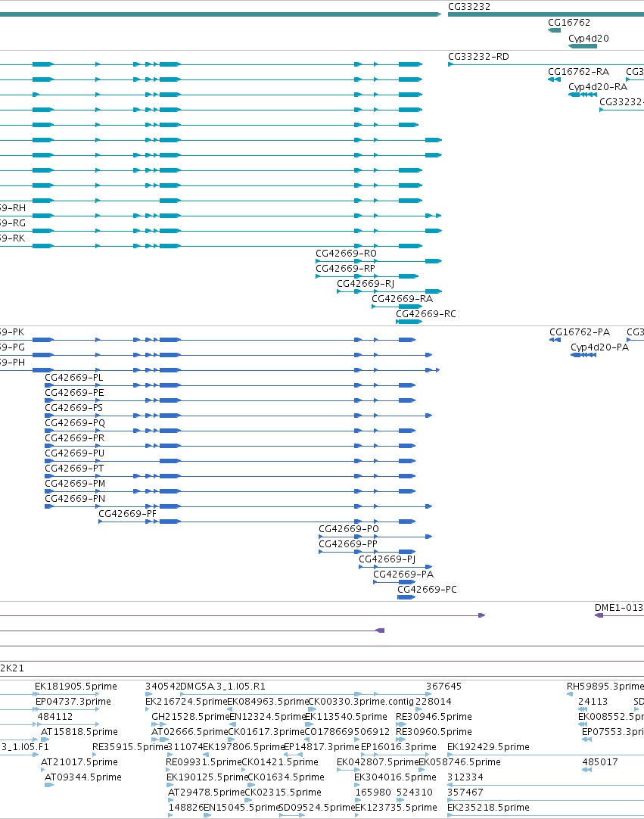Select the Cyp4d20 gene arrow glyph
The height and width of the screenshot is (819, 644).
[x=583, y=46]
